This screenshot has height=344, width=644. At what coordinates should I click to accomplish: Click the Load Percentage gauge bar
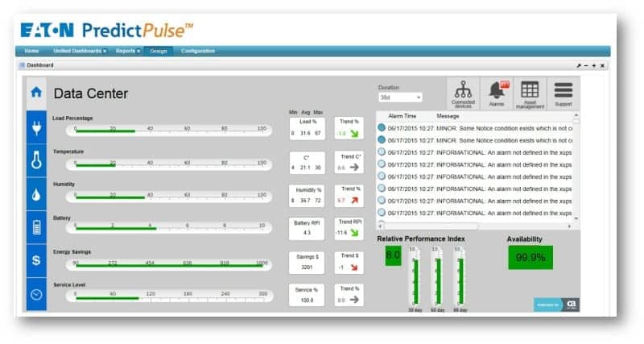[169, 131]
